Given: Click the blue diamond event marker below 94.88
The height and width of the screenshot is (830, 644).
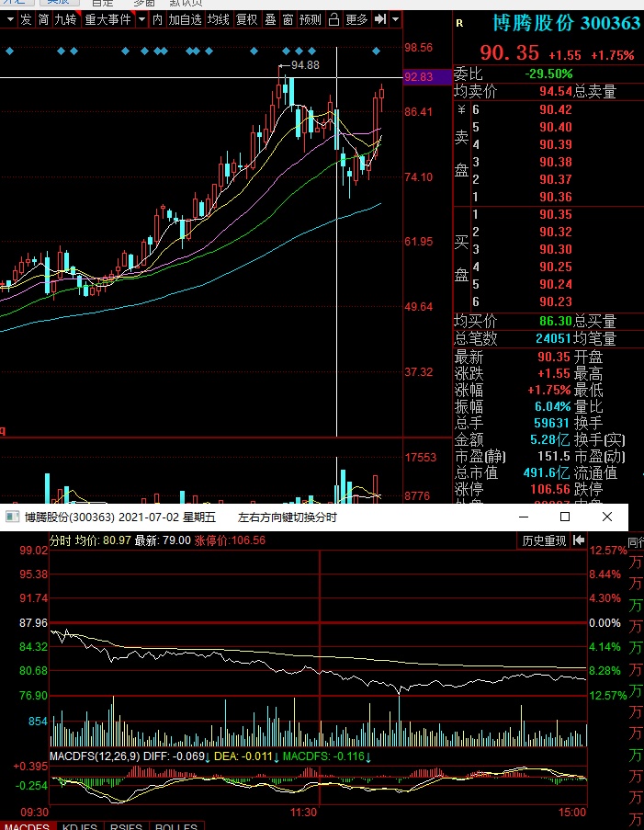Looking at the screenshot, I should [286, 51].
